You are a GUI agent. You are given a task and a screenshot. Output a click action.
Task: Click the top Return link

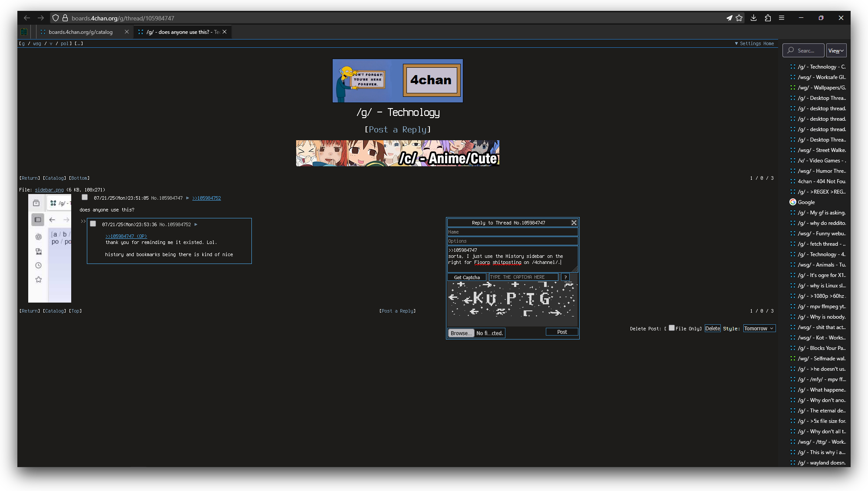point(30,178)
